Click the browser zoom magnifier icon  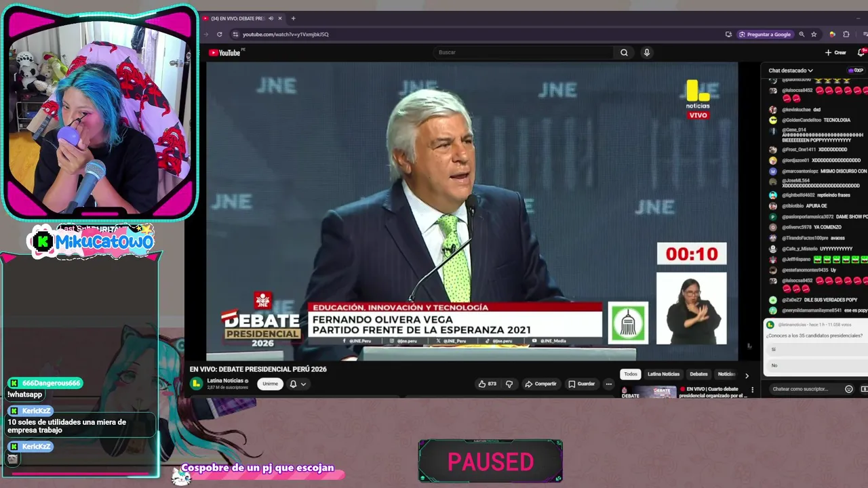click(802, 34)
